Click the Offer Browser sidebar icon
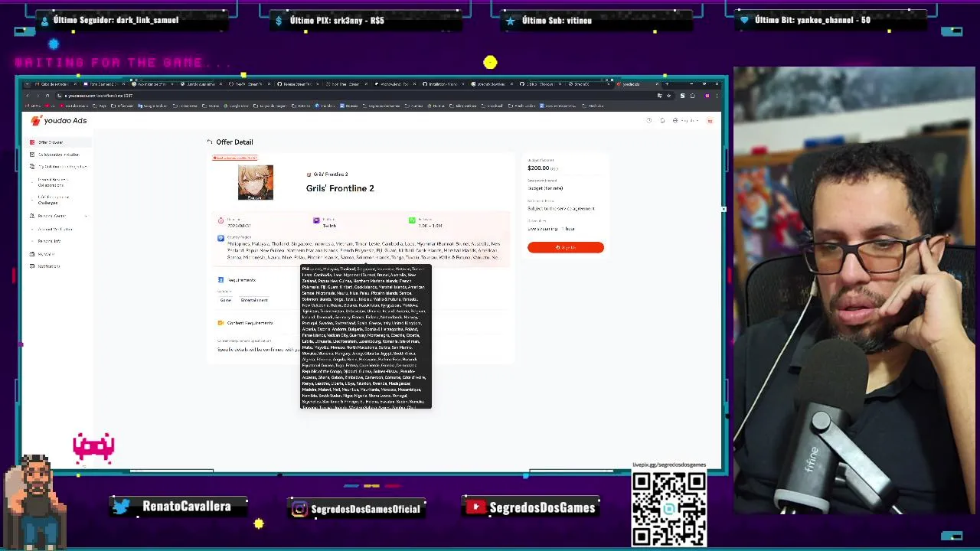This screenshot has height=551, width=980. (32, 142)
